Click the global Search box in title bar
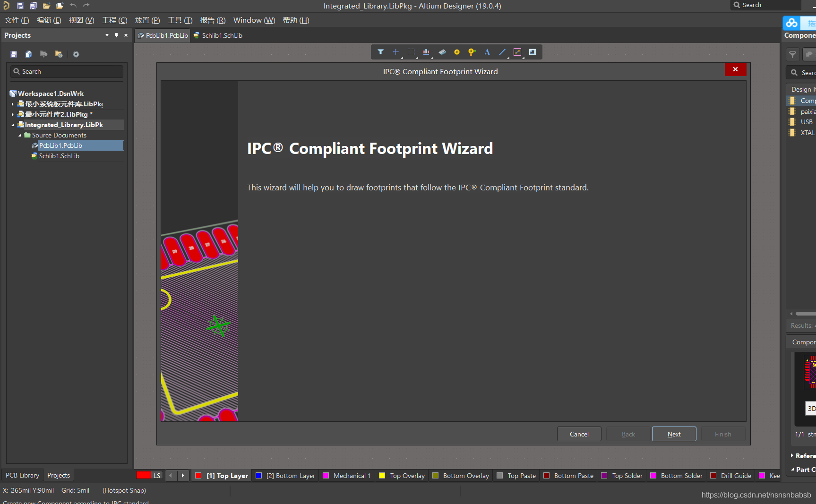Viewport: 816px width, 504px height. 766,5
